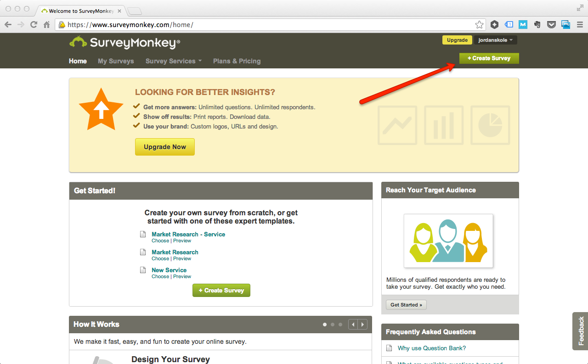Click the OneTab tag extension icon
The width and height of the screenshot is (588, 364).
(x=509, y=24)
